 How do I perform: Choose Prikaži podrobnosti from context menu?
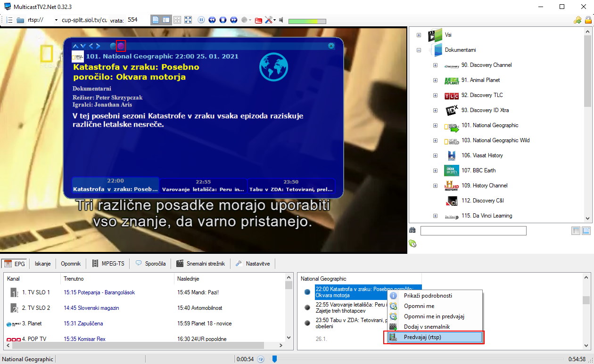tap(435, 296)
